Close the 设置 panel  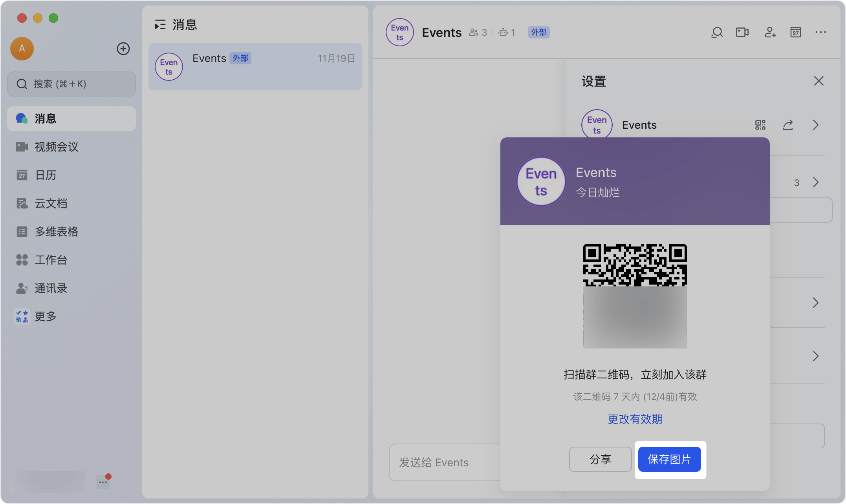[819, 81]
